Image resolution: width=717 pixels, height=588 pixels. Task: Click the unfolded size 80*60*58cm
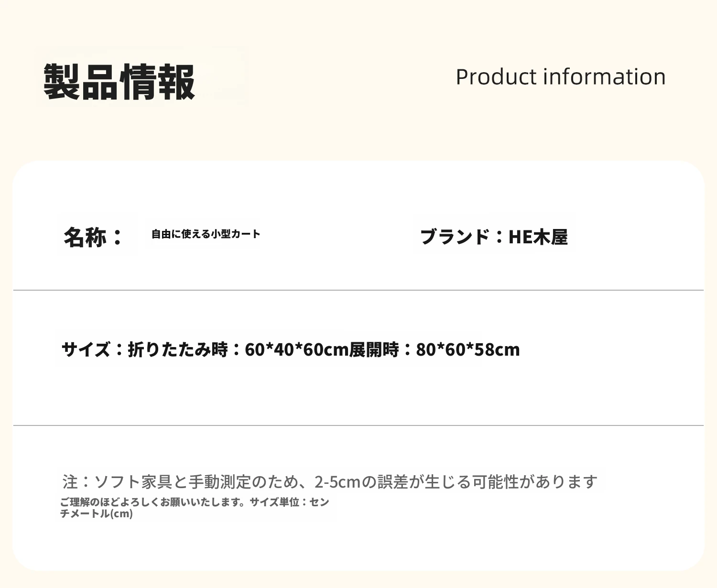[468, 349]
